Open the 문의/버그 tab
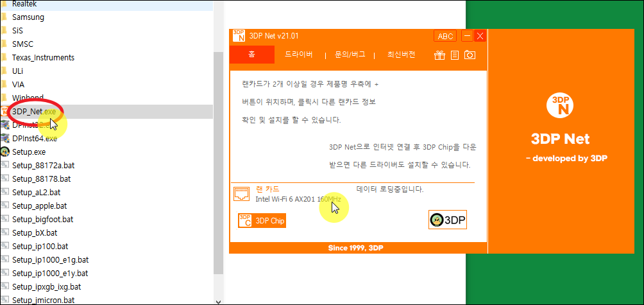 [350, 55]
